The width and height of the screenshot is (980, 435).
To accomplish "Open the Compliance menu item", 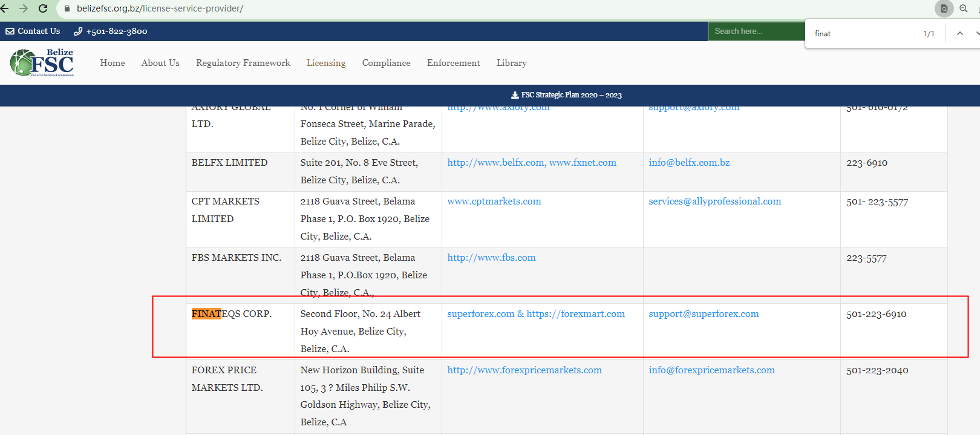I will tap(386, 63).
